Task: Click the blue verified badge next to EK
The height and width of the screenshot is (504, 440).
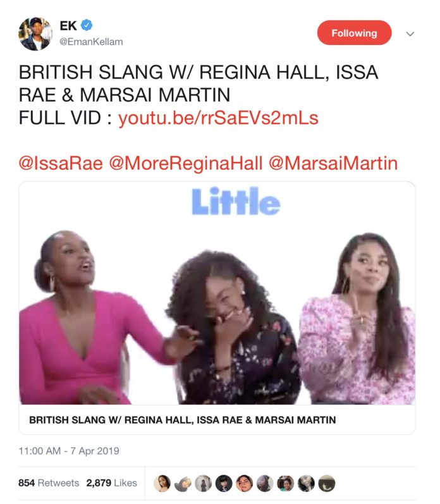Action: [x=87, y=25]
